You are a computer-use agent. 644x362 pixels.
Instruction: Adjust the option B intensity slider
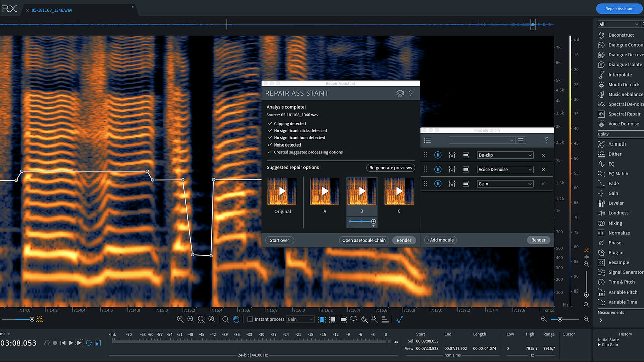click(x=362, y=221)
